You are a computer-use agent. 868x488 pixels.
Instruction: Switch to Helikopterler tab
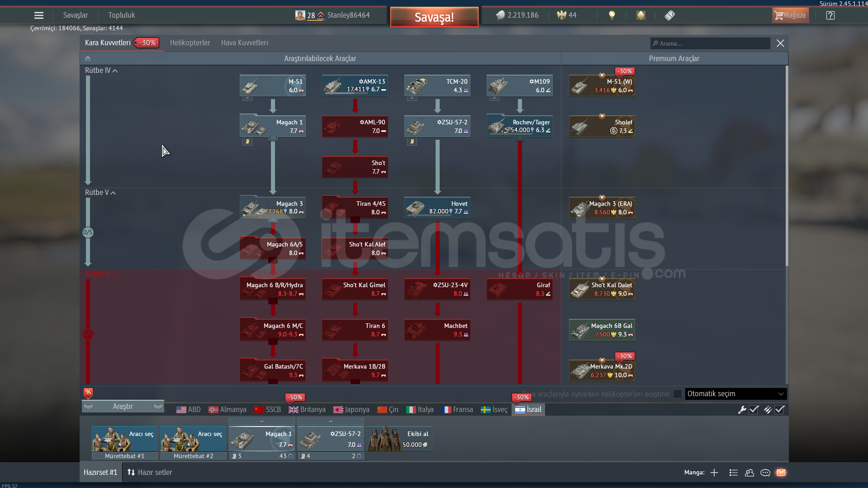click(x=190, y=43)
